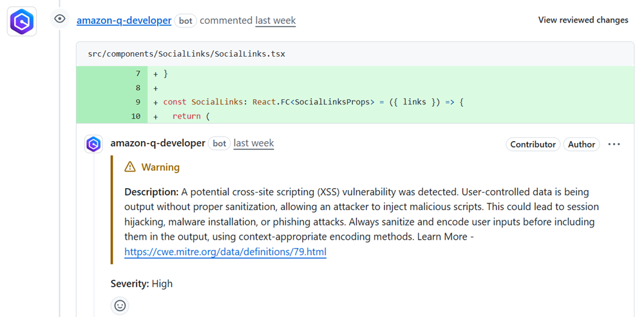
Task: Click the eye review icon
Action: click(x=60, y=19)
